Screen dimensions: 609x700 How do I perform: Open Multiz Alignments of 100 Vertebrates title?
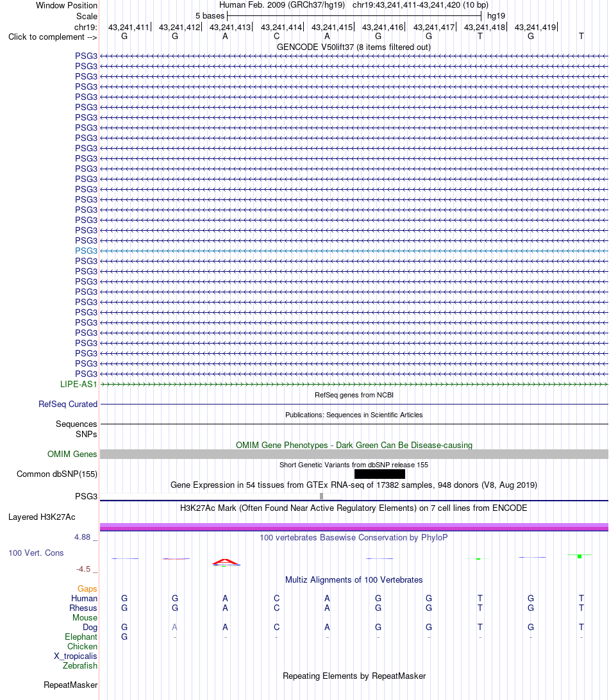click(354, 580)
